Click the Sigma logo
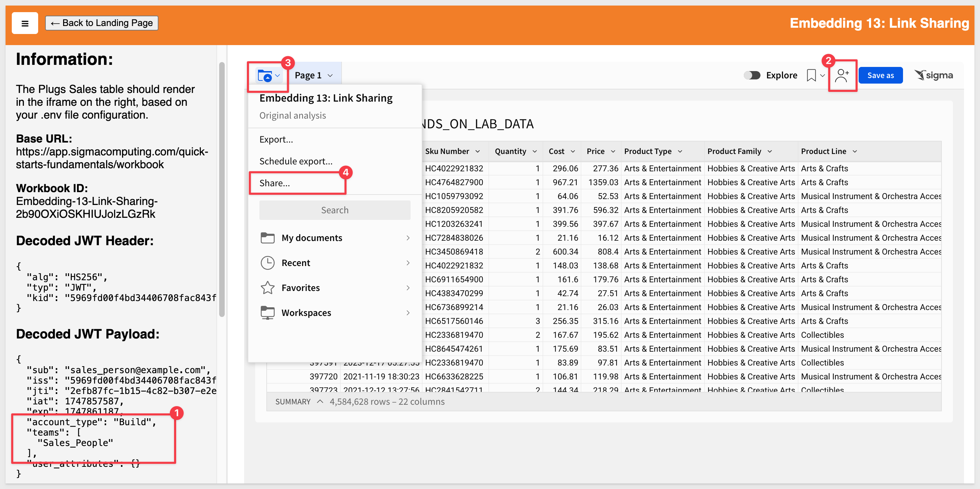 (x=934, y=75)
